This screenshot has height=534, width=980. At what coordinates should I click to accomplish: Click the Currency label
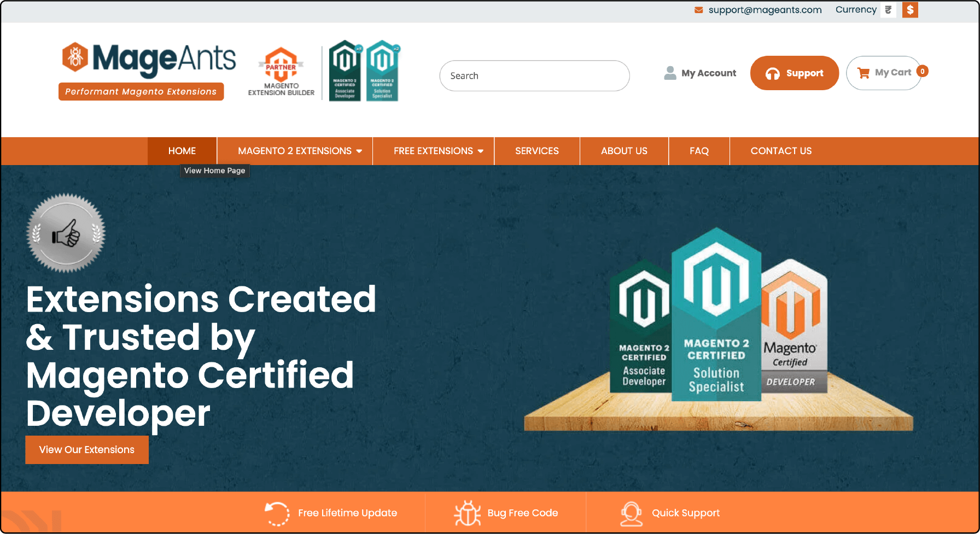point(856,10)
